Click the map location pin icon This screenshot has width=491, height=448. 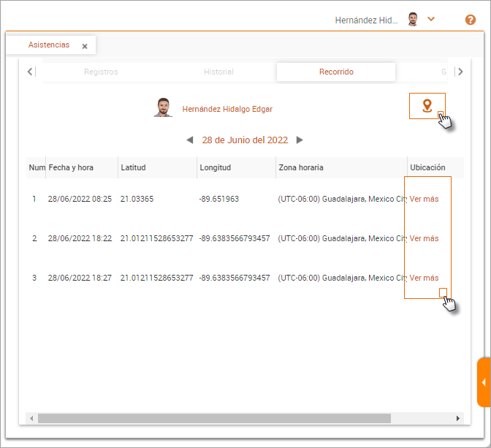click(x=427, y=106)
